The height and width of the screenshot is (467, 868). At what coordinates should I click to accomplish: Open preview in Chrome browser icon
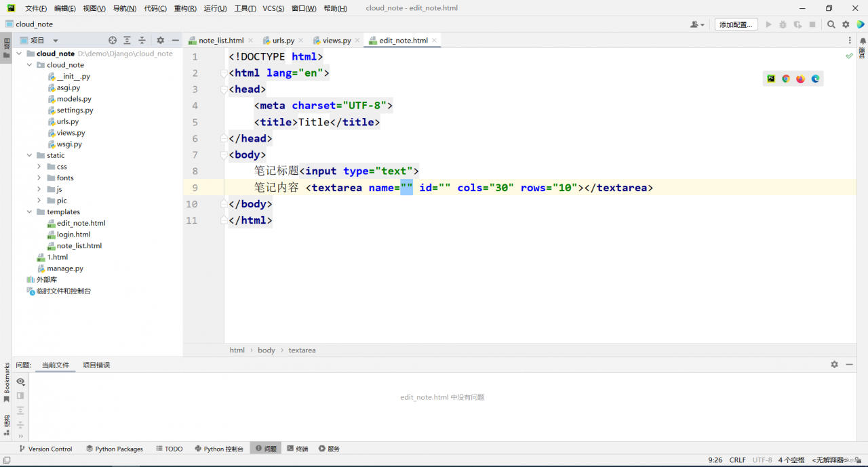[x=786, y=79]
